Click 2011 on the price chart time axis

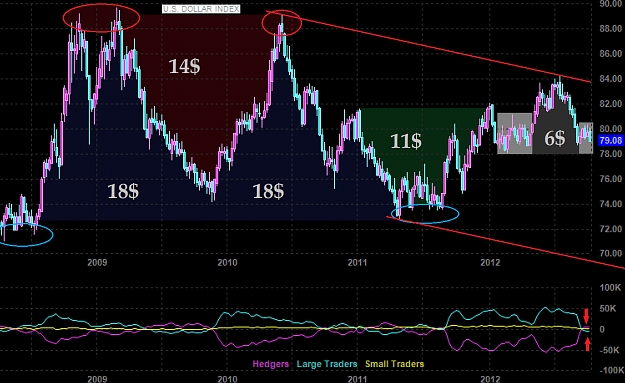pos(357,263)
